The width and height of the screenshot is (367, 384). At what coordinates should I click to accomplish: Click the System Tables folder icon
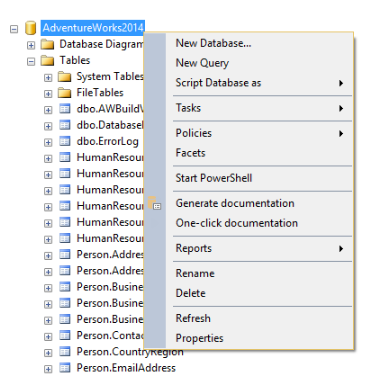(64, 77)
